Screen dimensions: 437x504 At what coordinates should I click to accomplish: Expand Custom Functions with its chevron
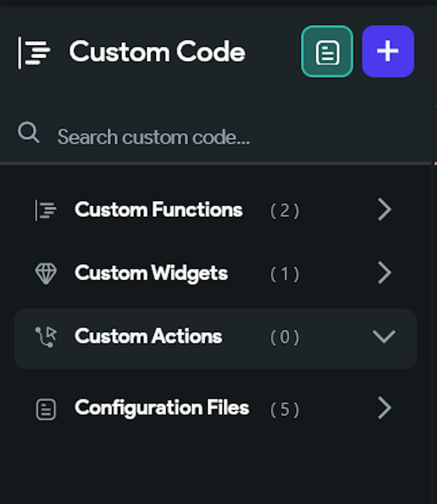pos(384,209)
